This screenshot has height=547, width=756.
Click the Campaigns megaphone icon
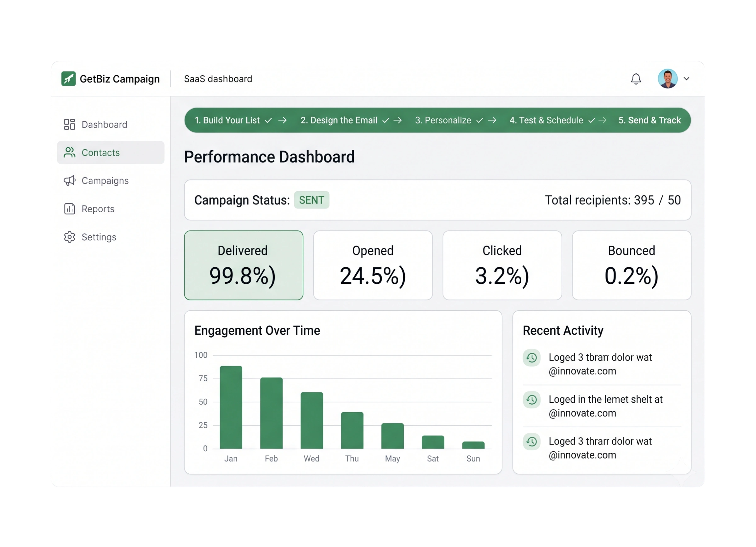point(69,181)
